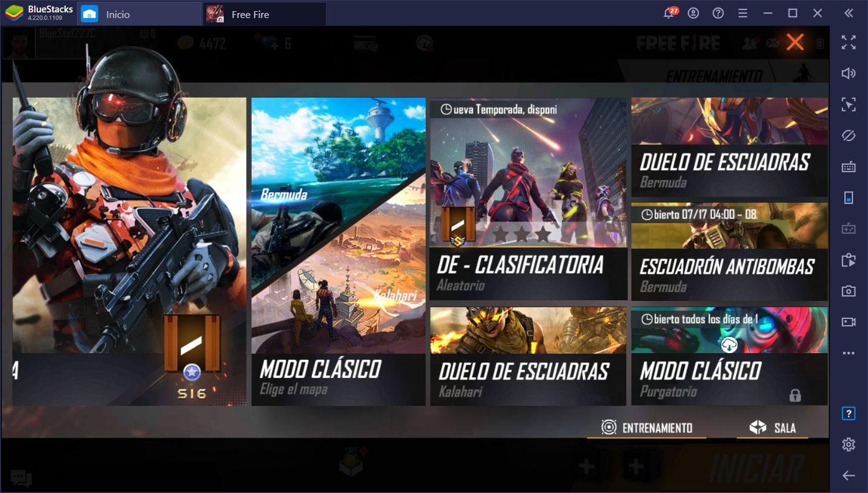The image size is (868, 493).
Task: Switch to the Free Fire tab
Action: [x=265, y=14]
